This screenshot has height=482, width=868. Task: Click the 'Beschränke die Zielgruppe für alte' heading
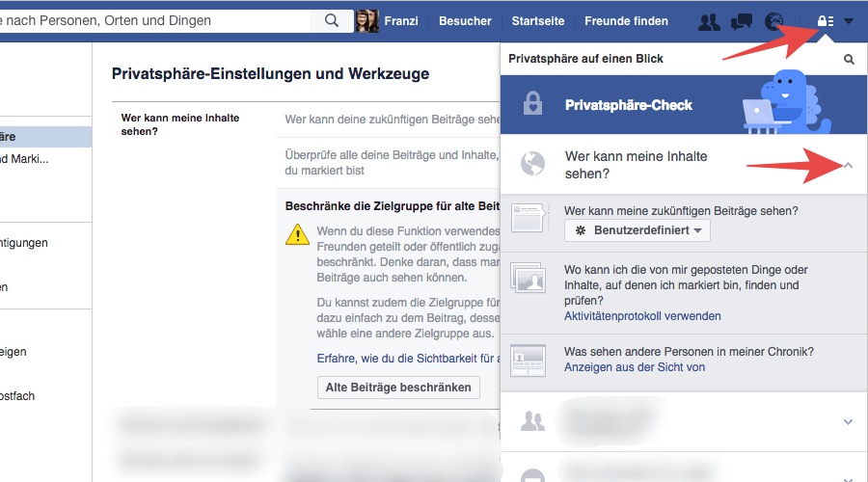point(392,206)
